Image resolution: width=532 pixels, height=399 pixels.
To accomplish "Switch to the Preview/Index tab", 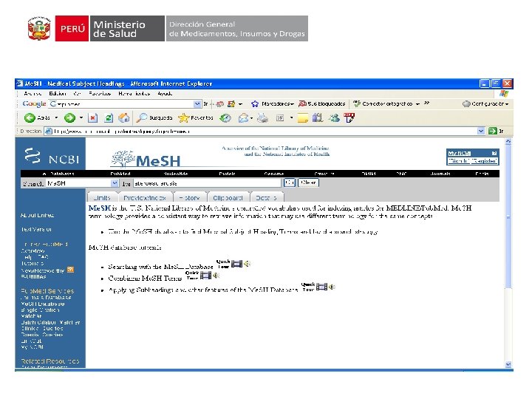I will [145, 197].
